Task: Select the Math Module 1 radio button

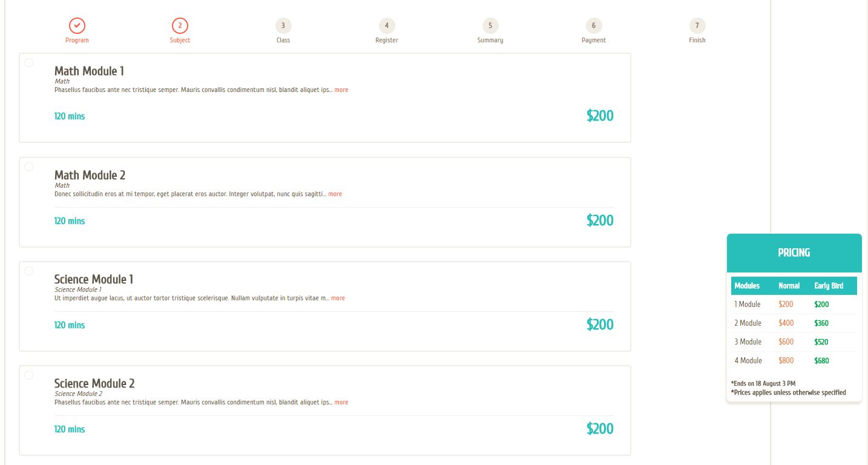Action: pyautogui.click(x=28, y=62)
